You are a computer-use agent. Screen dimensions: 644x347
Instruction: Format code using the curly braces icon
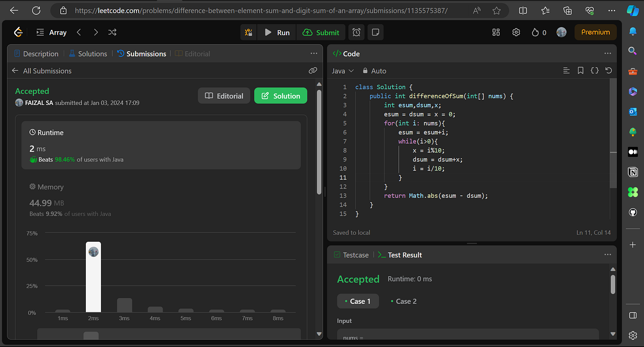pyautogui.click(x=594, y=70)
